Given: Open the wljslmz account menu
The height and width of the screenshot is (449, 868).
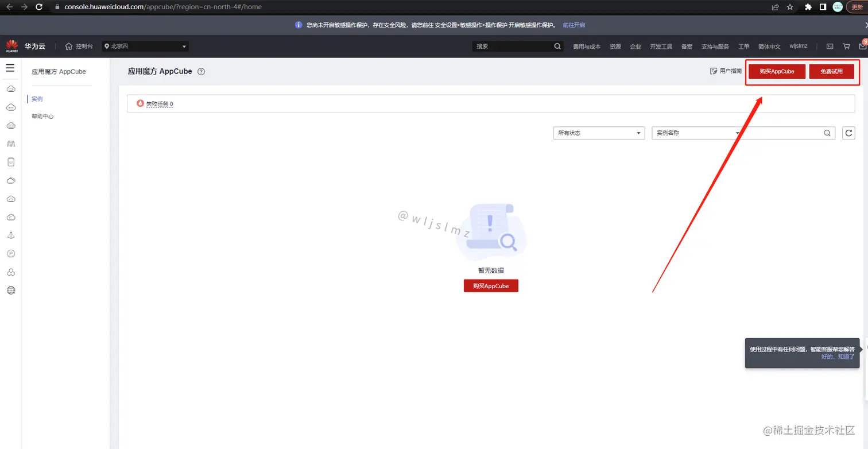Looking at the screenshot, I should 799,46.
